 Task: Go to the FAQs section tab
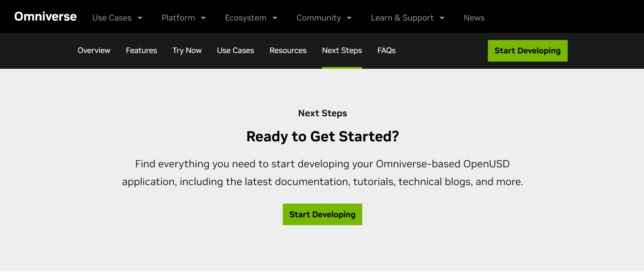point(387,51)
